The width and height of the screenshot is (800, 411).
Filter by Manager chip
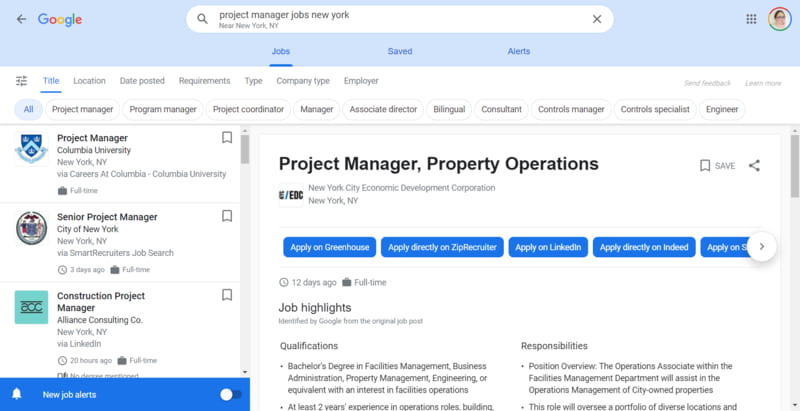point(317,109)
